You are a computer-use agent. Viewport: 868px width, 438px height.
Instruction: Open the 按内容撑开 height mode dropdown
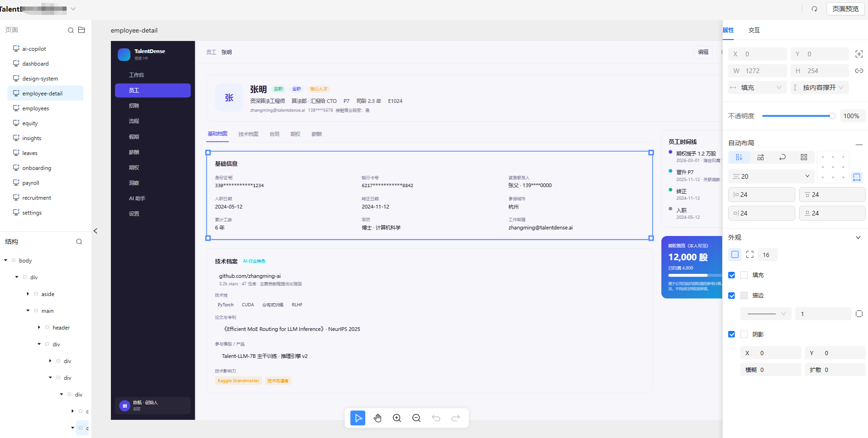coord(820,88)
